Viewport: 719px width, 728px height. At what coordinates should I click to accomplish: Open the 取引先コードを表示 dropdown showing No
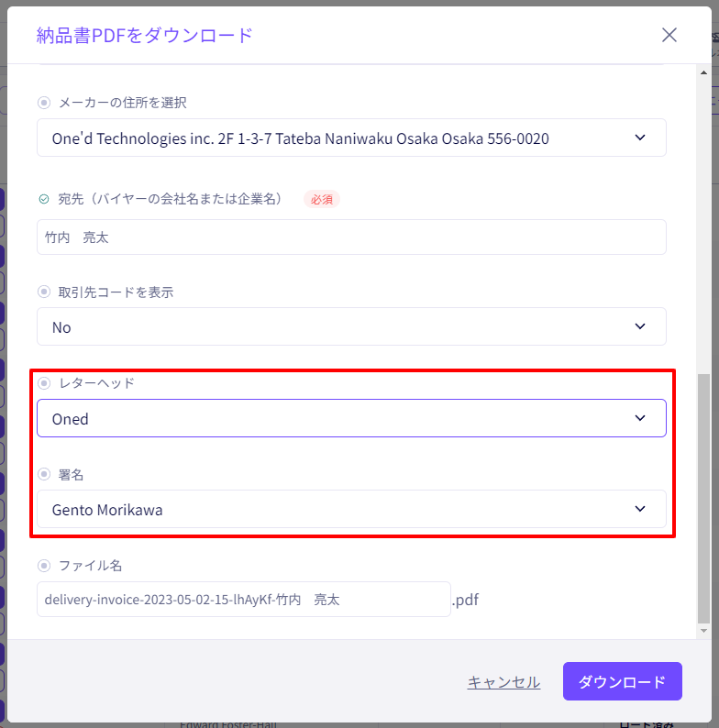(351, 326)
